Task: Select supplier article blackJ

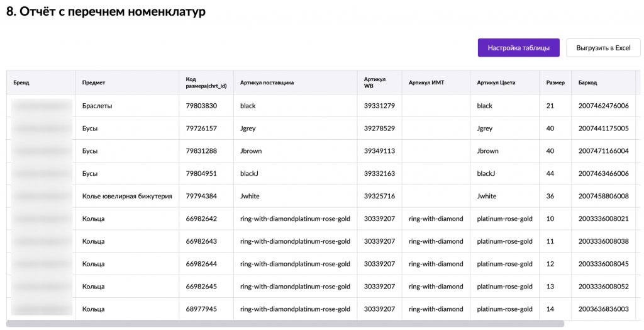Action: click(249, 174)
